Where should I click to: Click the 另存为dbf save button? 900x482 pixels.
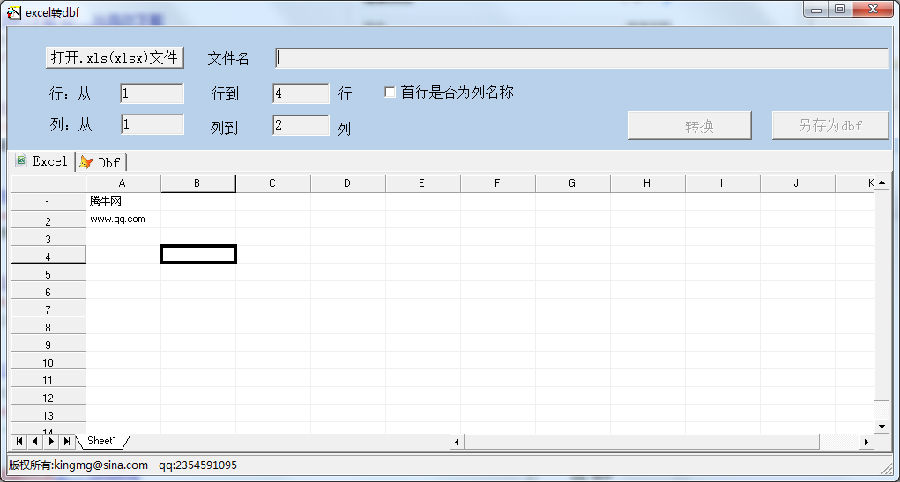click(x=830, y=126)
